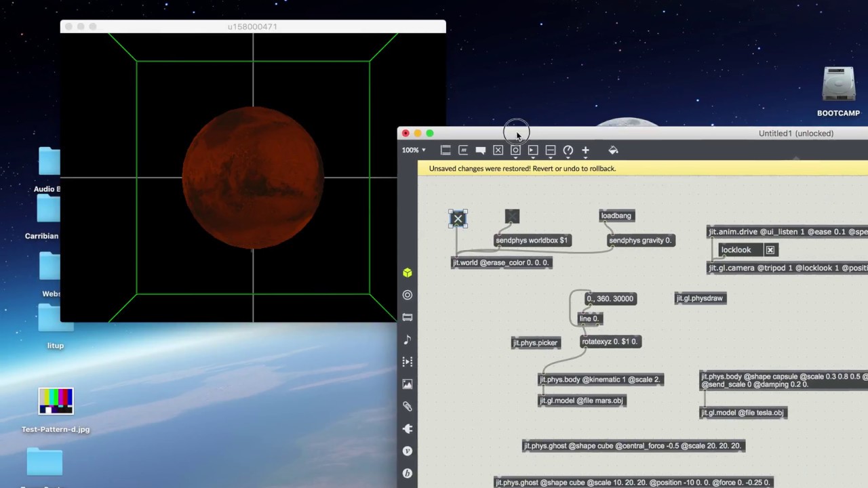Open the Images browser icon in sidebar
The width and height of the screenshot is (868, 488).
tap(408, 384)
